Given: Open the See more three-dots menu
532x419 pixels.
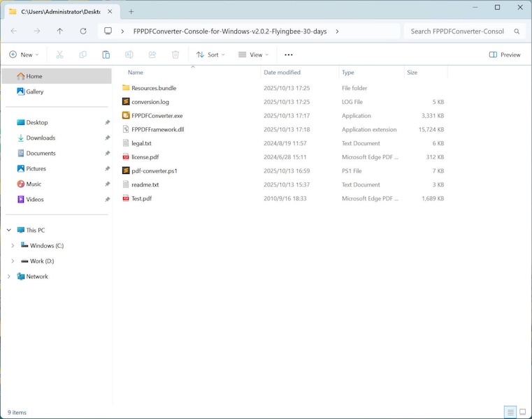Looking at the screenshot, I should coord(289,54).
